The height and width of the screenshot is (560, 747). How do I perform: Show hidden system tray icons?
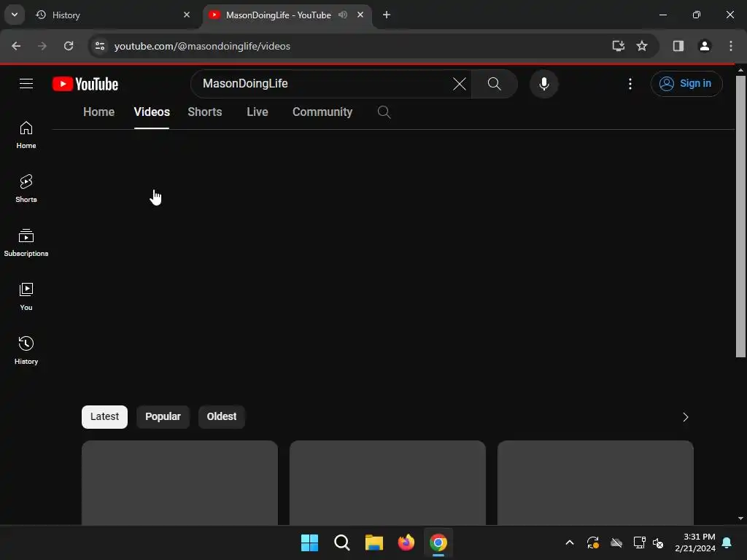(569, 542)
